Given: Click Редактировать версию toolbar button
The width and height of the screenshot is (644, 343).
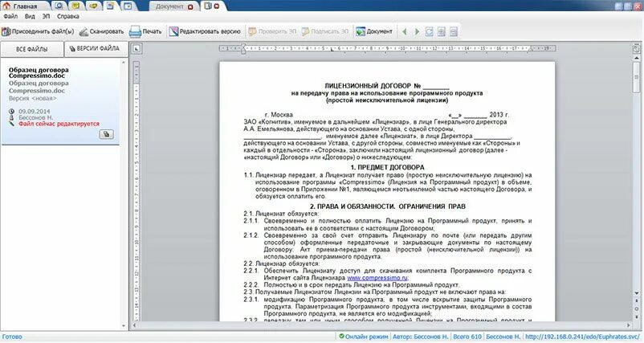Looking at the screenshot, I should (x=205, y=31).
